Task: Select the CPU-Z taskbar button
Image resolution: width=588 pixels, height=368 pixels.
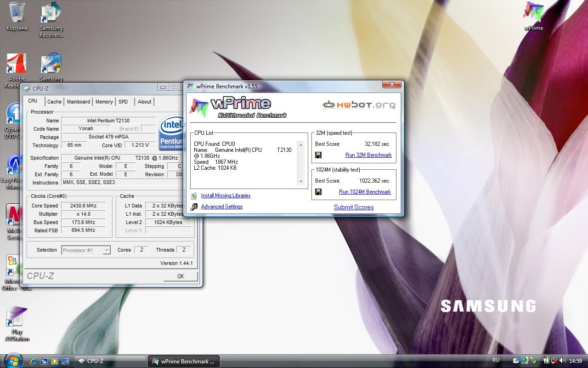Action: click(x=110, y=361)
